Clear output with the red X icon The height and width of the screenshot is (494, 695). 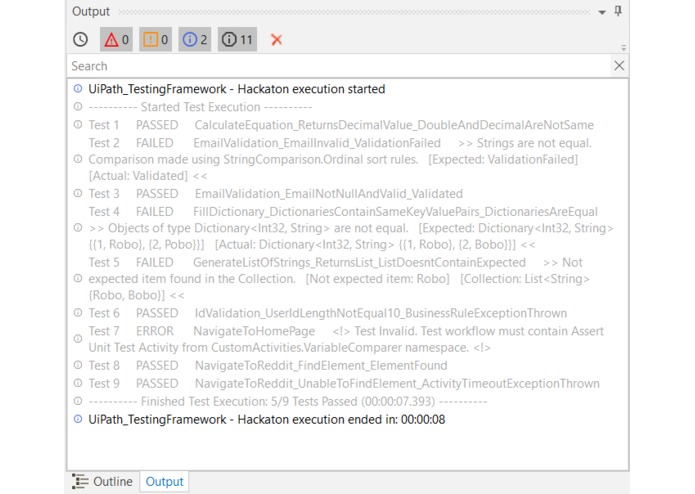277,39
